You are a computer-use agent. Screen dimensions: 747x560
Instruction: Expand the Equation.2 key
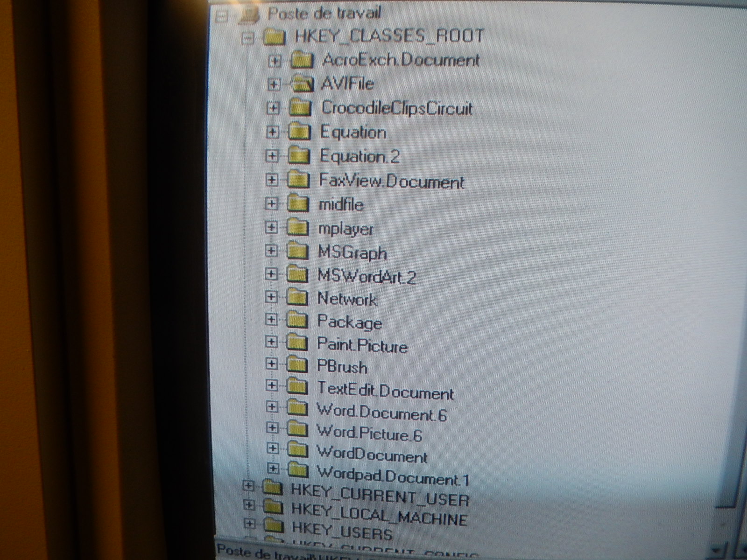(272, 156)
